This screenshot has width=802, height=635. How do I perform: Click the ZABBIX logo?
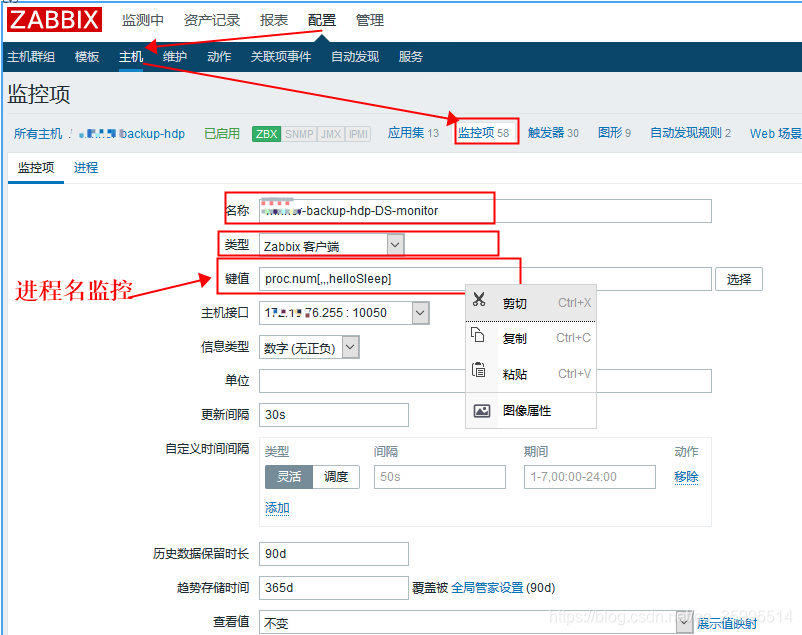54,19
